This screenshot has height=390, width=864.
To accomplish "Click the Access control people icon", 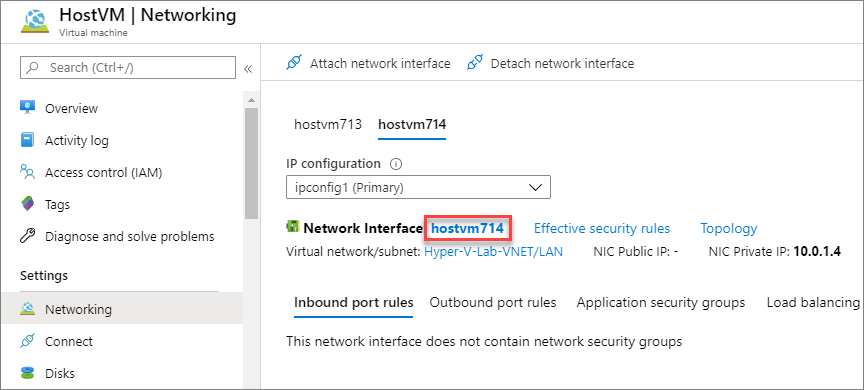I will tap(28, 172).
